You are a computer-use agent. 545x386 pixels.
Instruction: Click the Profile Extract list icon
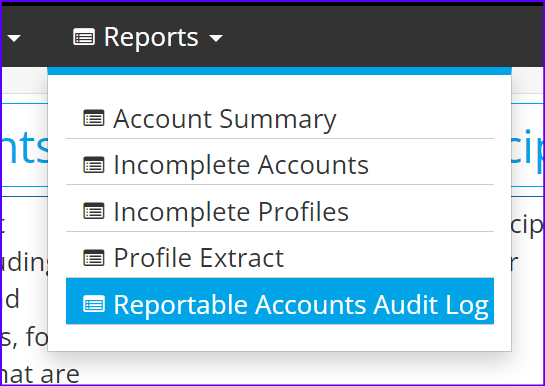[x=94, y=258]
